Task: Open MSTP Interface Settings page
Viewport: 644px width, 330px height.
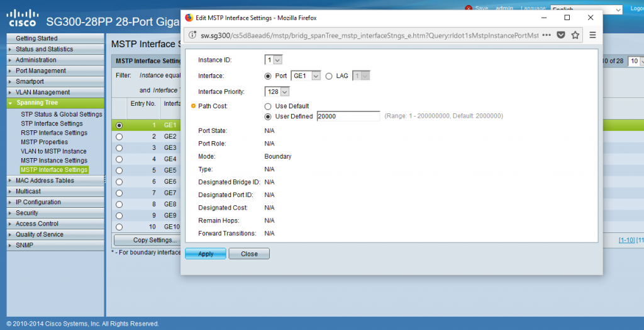Action: click(x=54, y=170)
